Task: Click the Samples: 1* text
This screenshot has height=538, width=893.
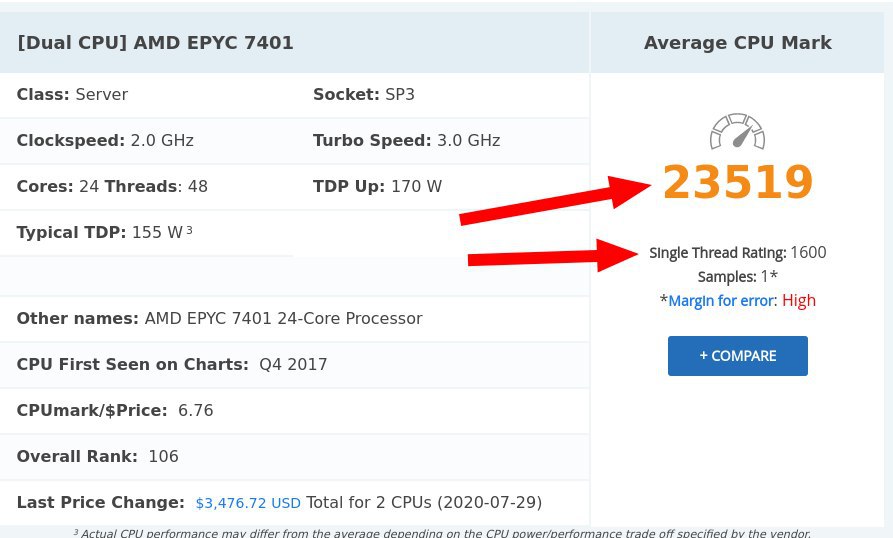Action: [738, 277]
